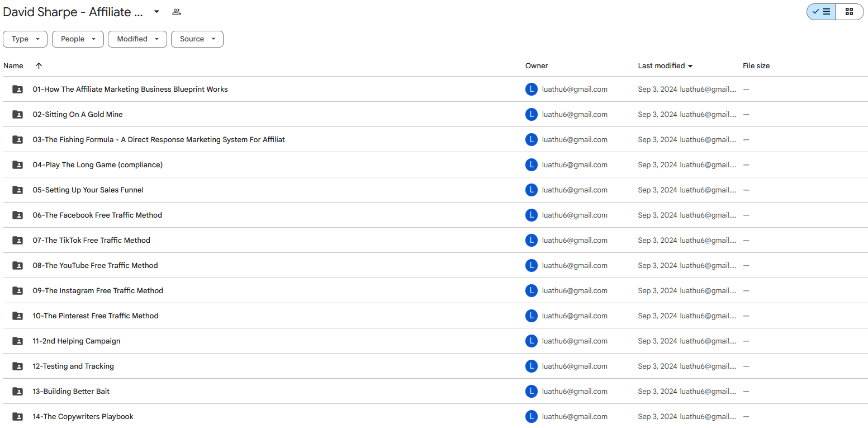Image resolution: width=868 pixels, height=428 pixels.
Task: Click the File size column header
Action: coord(756,66)
